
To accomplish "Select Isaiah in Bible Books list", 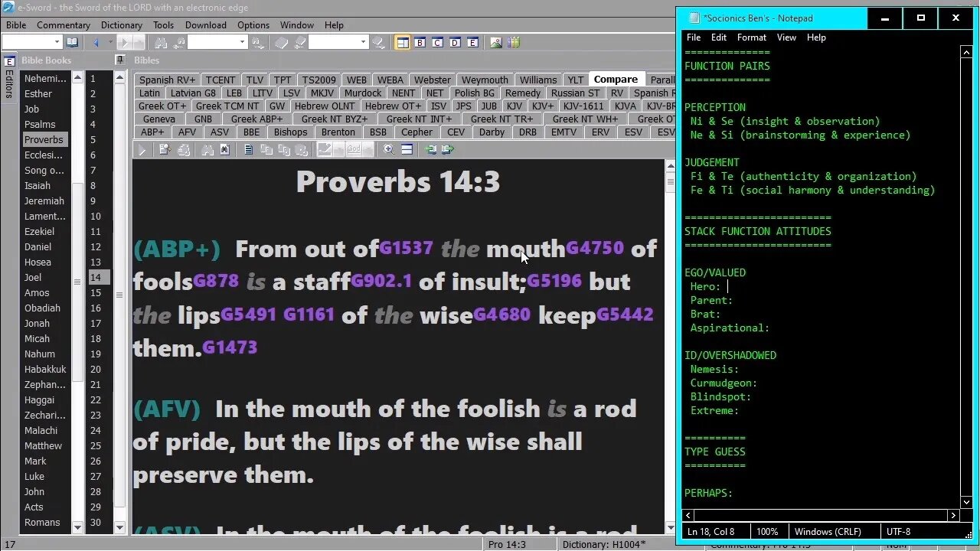I will point(38,186).
